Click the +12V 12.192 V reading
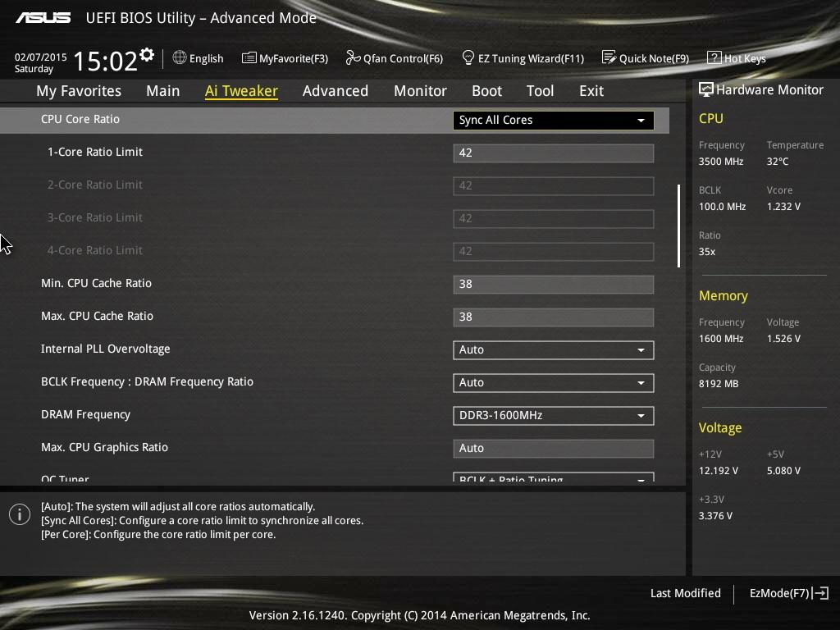 point(719,470)
